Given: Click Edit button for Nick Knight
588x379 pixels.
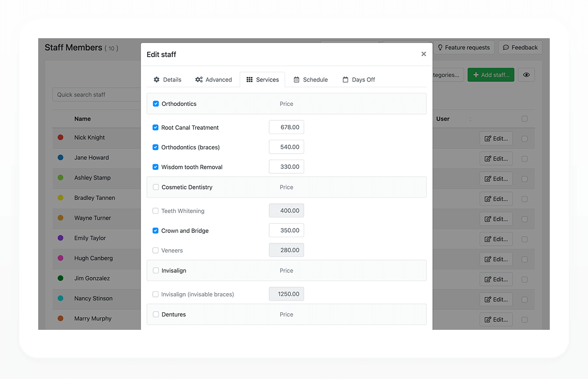Looking at the screenshot, I should click(496, 138).
